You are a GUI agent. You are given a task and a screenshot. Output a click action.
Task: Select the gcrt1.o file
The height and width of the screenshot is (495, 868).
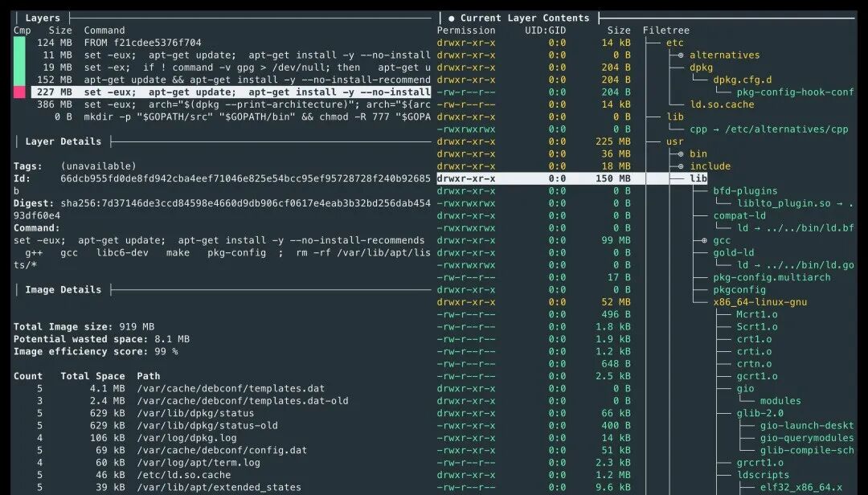pos(757,376)
